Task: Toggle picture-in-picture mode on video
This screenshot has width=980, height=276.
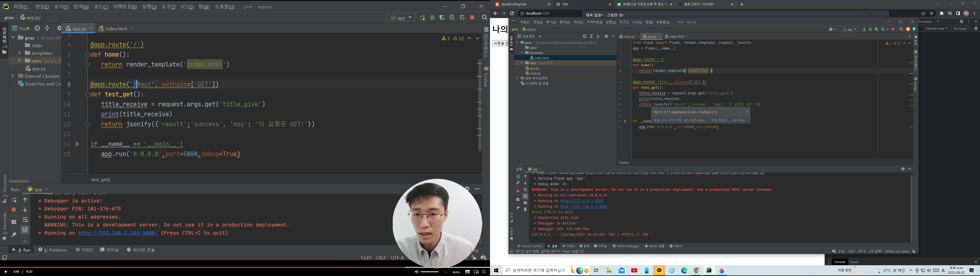Action: coord(476,272)
